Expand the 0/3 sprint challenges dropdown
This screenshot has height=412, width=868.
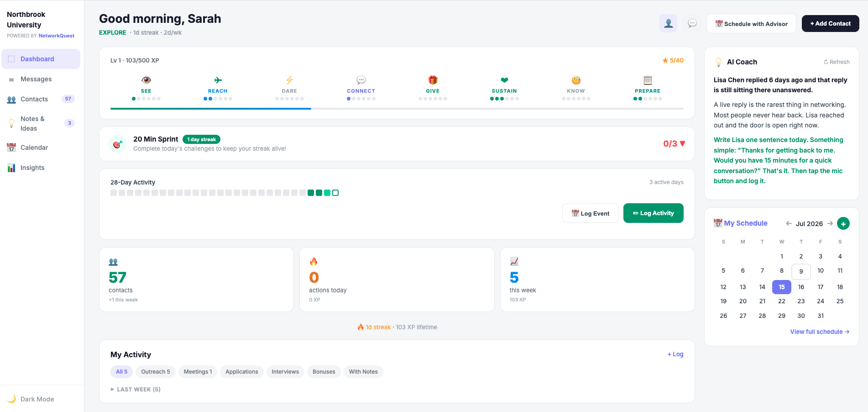[x=674, y=143]
